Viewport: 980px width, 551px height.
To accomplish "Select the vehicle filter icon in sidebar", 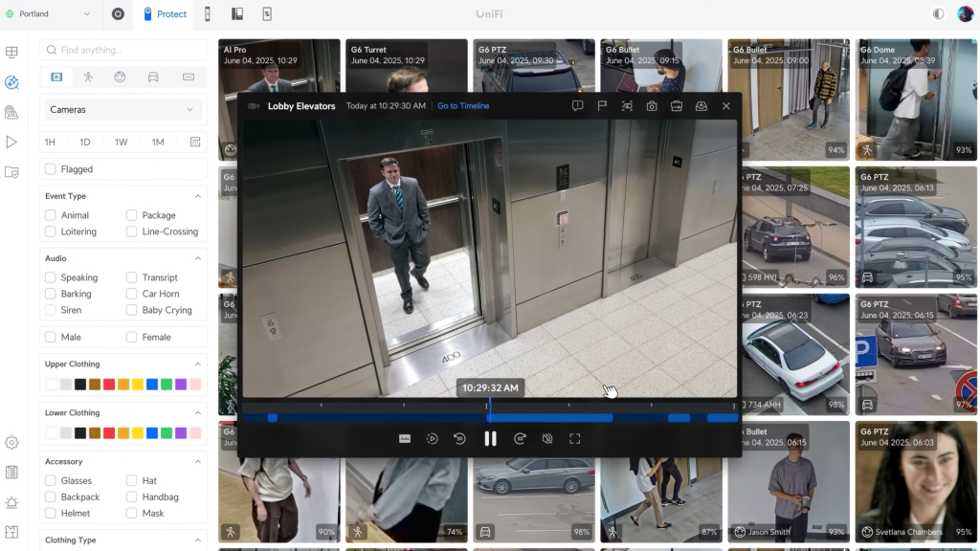I will [153, 77].
